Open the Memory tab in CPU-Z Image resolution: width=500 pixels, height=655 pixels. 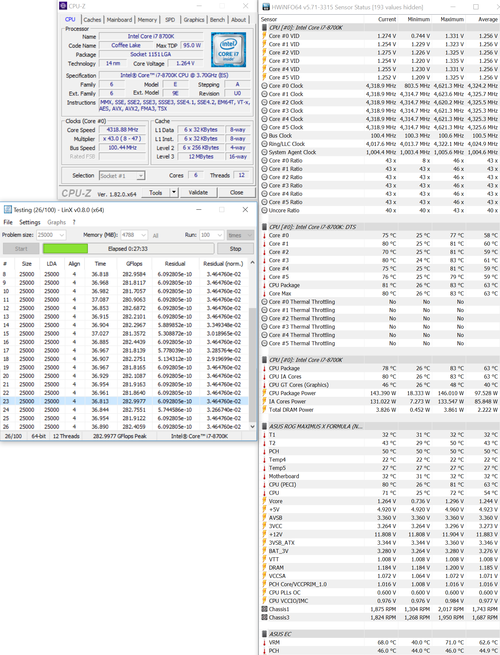[147, 20]
